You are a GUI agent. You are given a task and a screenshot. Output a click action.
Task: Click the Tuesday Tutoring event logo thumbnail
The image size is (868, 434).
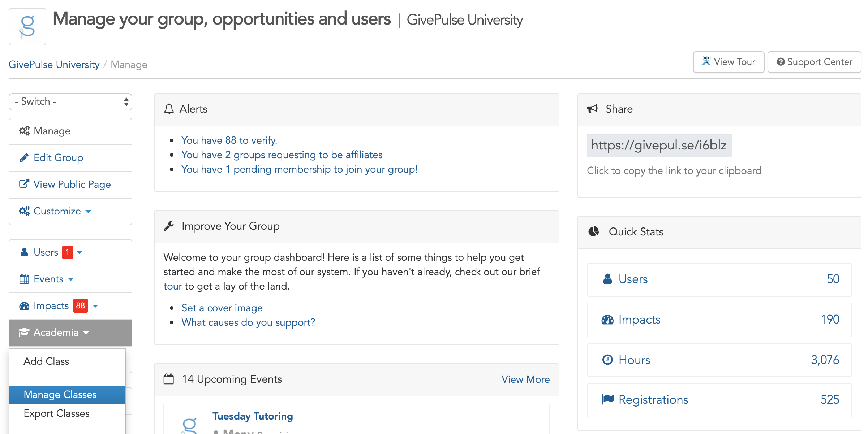[x=189, y=425]
